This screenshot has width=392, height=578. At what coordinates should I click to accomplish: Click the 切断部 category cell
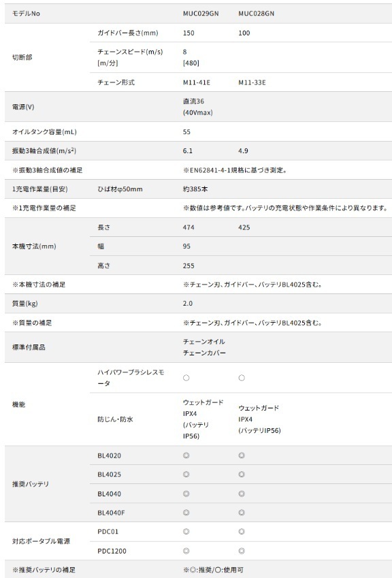(x=22, y=57)
